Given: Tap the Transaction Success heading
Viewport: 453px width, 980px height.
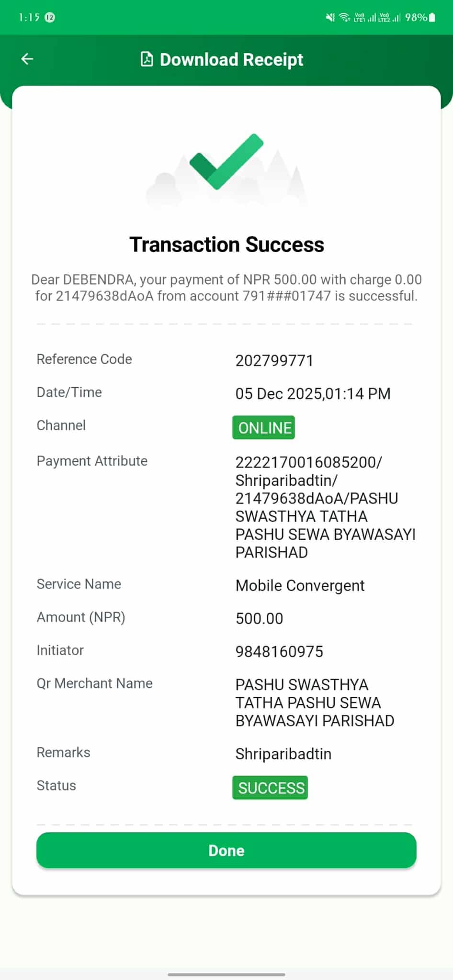Looking at the screenshot, I should pyautogui.click(x=226, y=245).
